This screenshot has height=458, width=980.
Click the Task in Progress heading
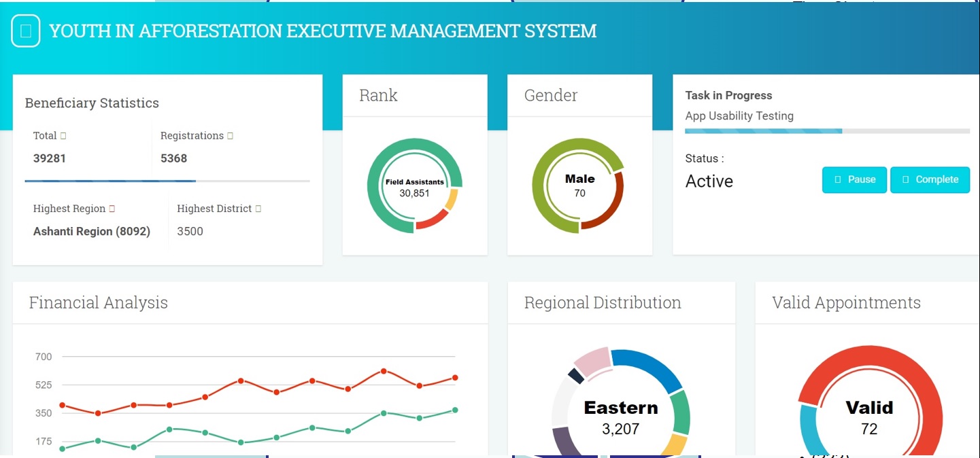728,96
